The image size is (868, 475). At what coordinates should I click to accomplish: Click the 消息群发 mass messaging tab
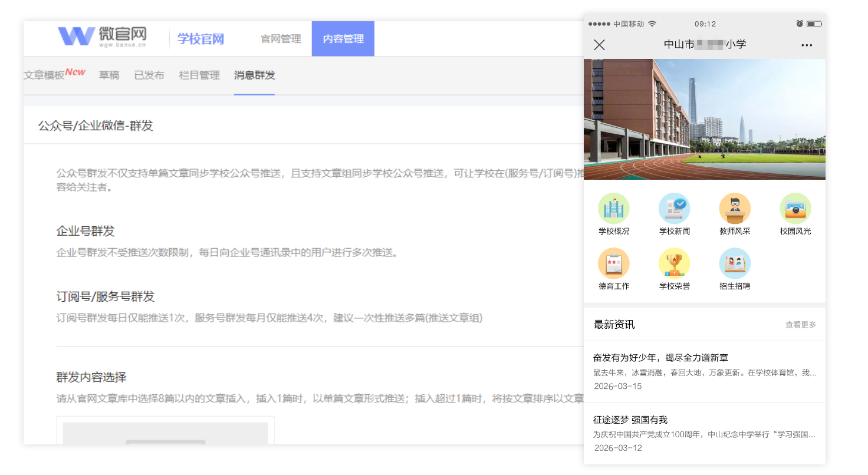point(254,75)
